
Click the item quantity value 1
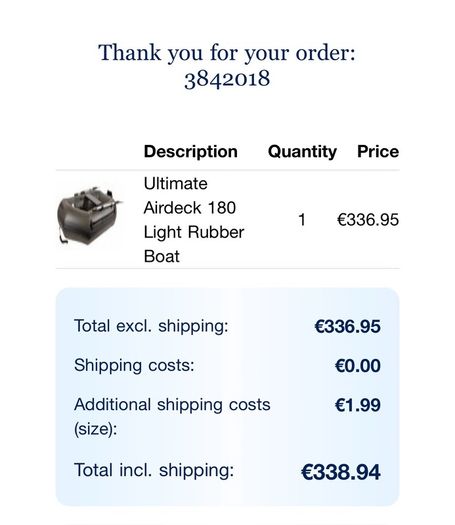[302, 220]
